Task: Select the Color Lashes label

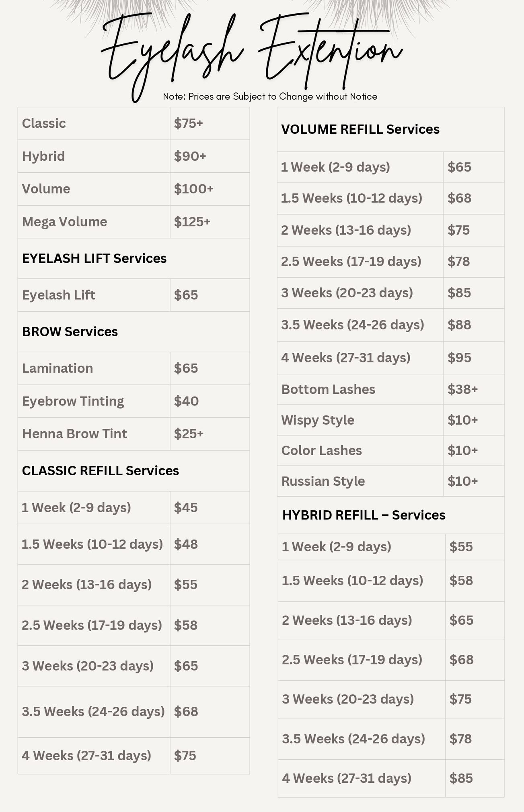Action: tap(321, 450)
